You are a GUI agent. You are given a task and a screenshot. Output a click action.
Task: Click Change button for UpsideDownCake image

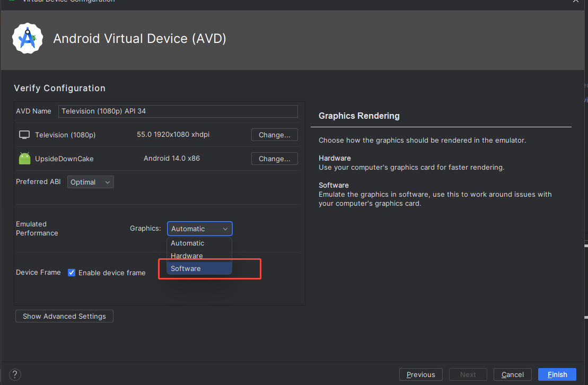tap(275, 159)
